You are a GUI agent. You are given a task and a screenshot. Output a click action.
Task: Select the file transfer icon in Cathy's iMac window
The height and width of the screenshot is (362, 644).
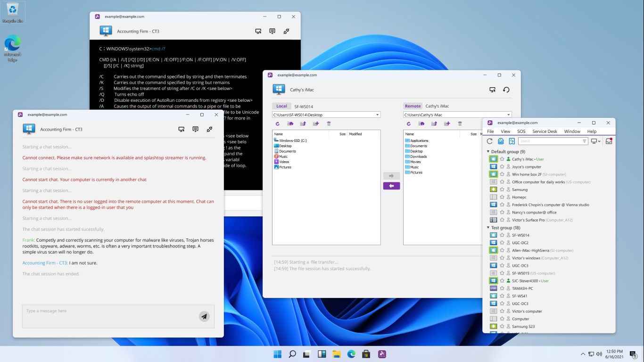pos(492,89)
